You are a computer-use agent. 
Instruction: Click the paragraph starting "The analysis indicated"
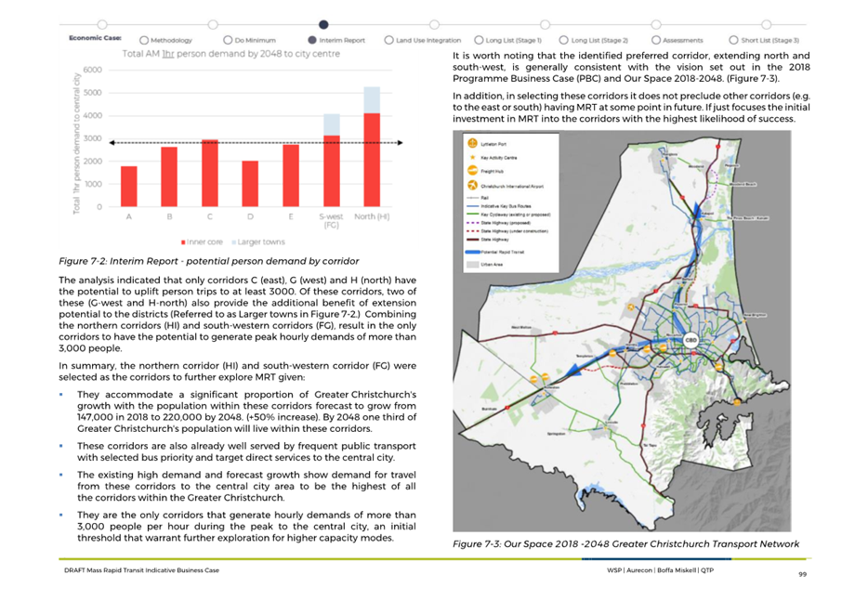pyautogui.click(x=238, y=314)
